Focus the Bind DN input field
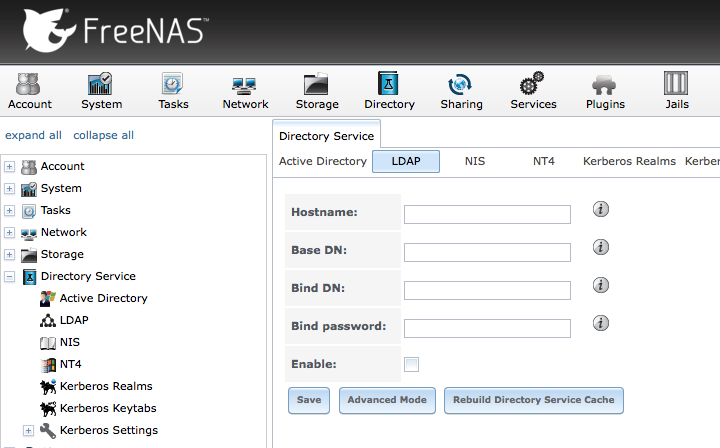The height and width of the screenshot is (448, 720). click(x=487, y=290)
